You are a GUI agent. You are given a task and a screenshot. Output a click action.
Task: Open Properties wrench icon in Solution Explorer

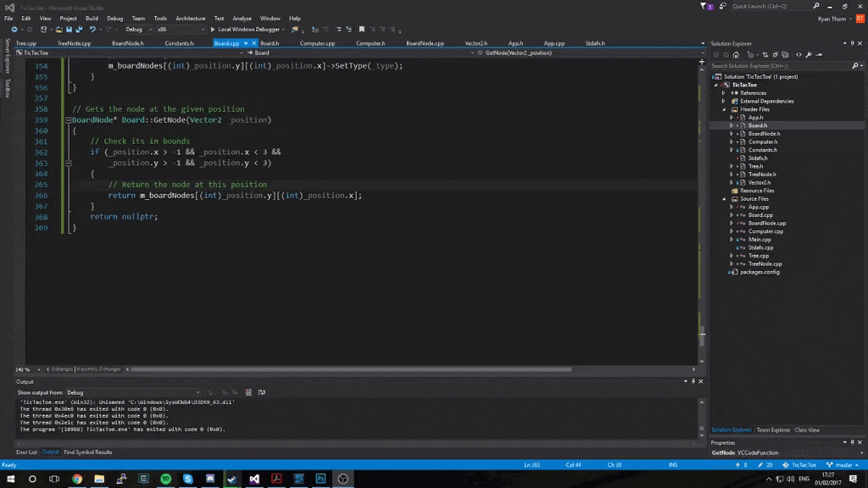[809, 54]
